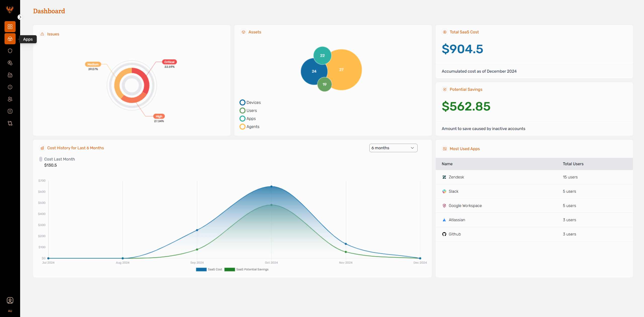Open the hexagon alert issues icon

(10, 87)
